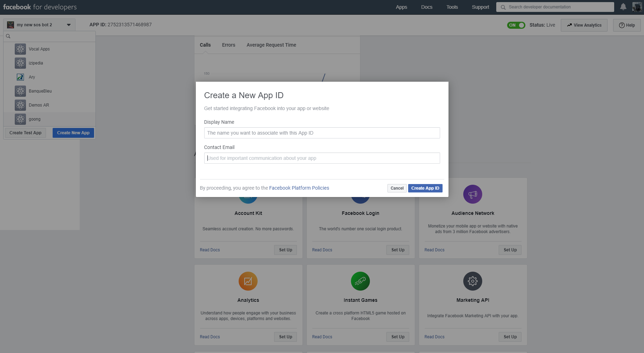Click the Create App ID button
The height and width of the screenshot is (353, 644).
tap(425, 188)
